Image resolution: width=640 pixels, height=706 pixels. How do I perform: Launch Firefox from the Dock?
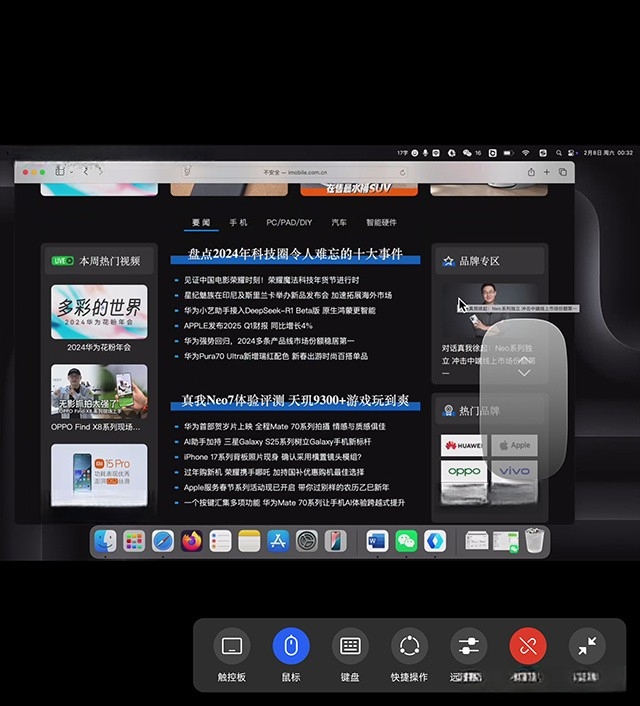(x=191, y=541)
